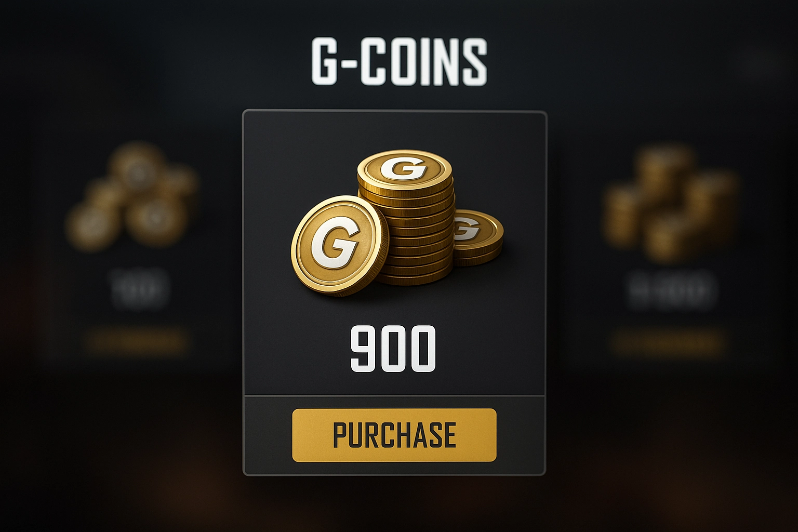Click the yellow PURCHASE button

point(394,435)
